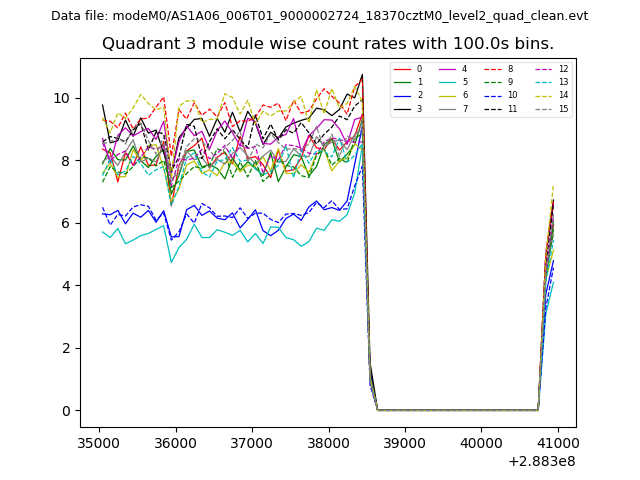Image resolution: width=640 pixels, height=480 pixels.
Task: Click the x-axis tick label 35000
Action: (x=98, y=443)
